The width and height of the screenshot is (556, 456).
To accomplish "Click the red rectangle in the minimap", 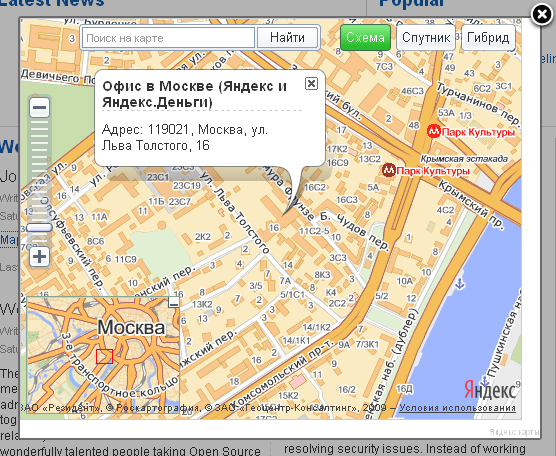I will point(104,356).
